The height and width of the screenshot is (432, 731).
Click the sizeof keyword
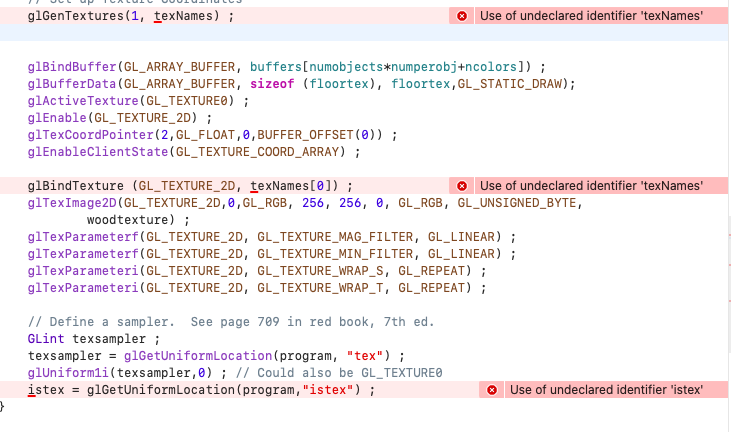[x=272, y=84]
